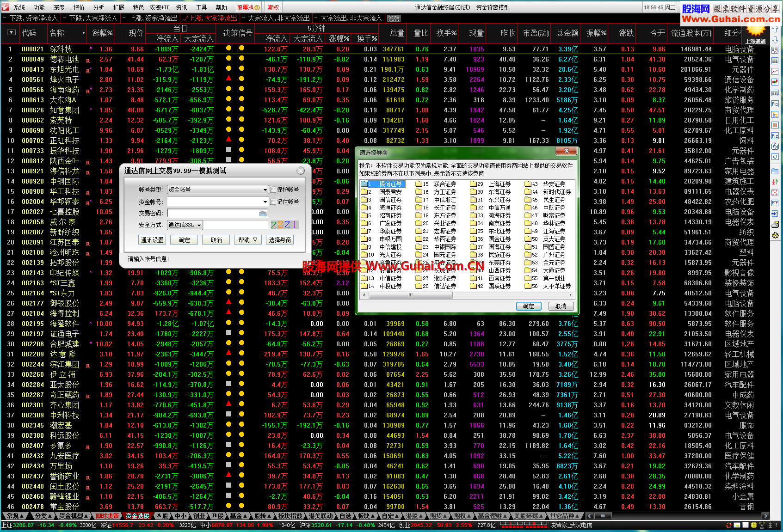Open the 帮助 dropdown button in login dialog
Image resolution: width=783 pixels, height=532 pixels.
coord(248,240)
